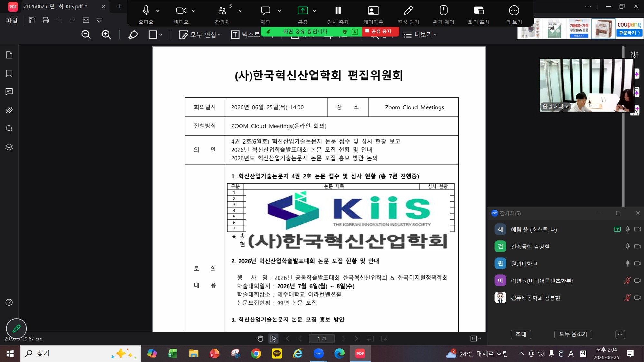Image resolution: width=644 pixels, height=362 pixels.
Task: Toggle camera with Zoom 비디오 button
Action: (181, 14)
